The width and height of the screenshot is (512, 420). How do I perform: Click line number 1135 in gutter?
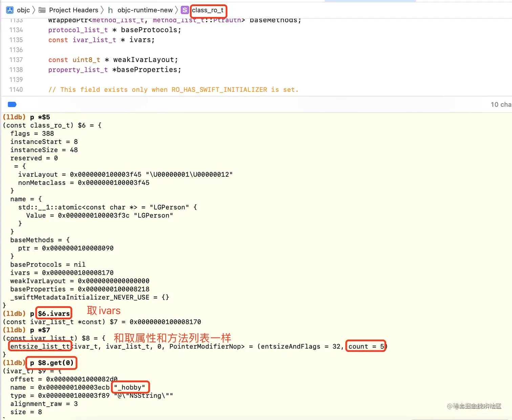pyautogui.click(x=16, y=40)
